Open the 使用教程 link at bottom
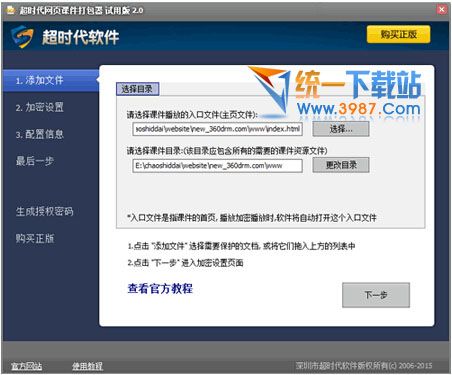Viewport: 452px width, 375px height. [87, 366]
